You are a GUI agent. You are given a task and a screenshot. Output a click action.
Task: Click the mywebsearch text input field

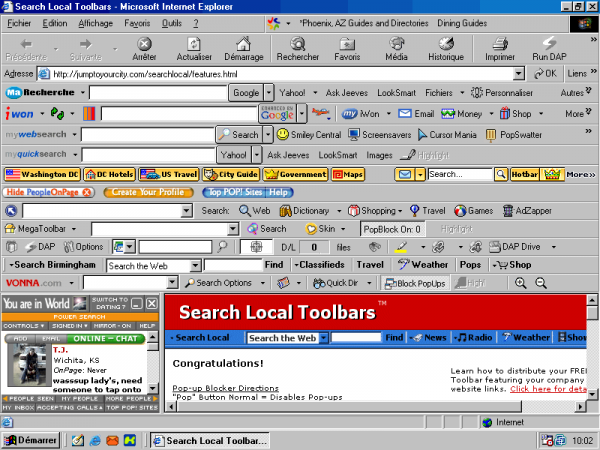(147, 135)
